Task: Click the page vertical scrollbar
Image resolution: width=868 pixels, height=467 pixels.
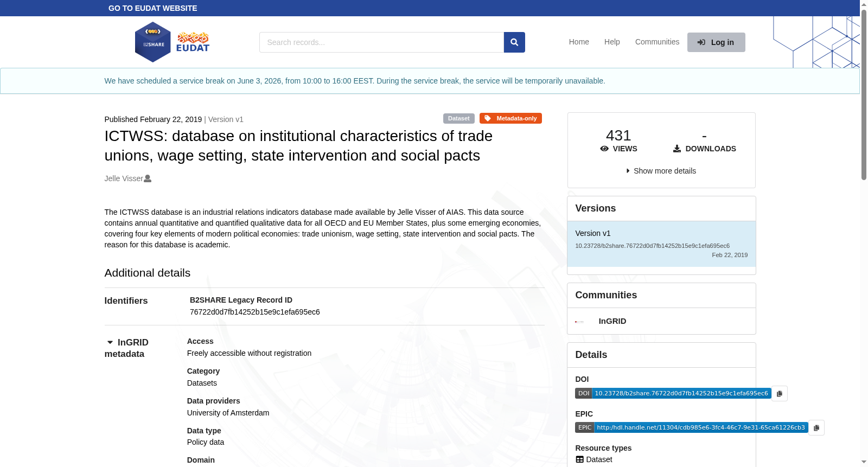Action: tap(864, 233)
